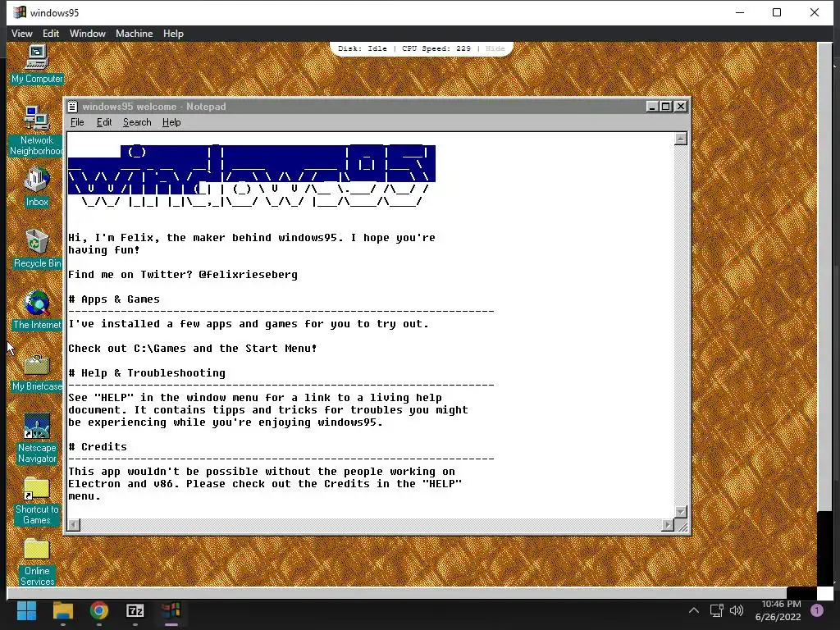Viewport: 840px width, 630px height.
Task: Open the Notepad File menu
Action: point(77,122)
